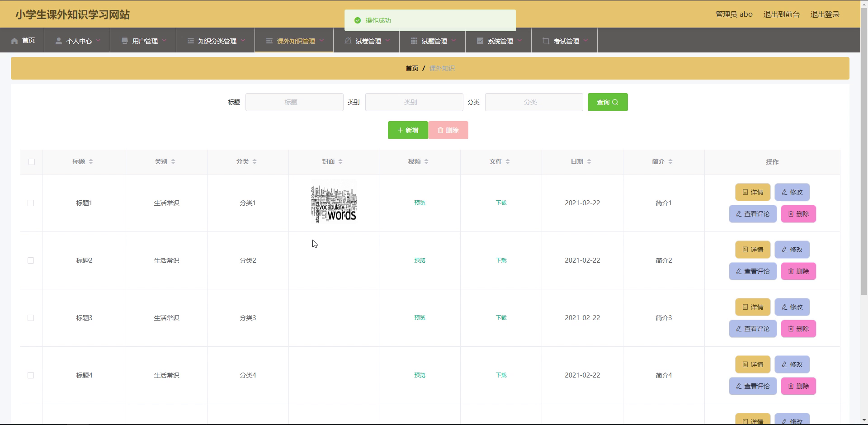This screenshot has width=868, height=425.
Task: Expand the 用户管理 dropdown arrow
Action: pyautogui.click(x=165, y=40)
